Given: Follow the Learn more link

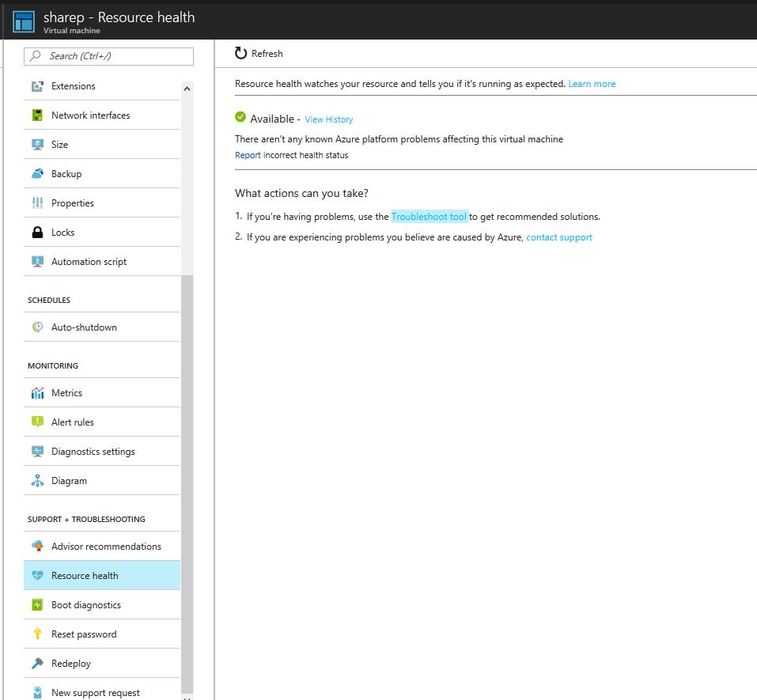Looking at the screenshot, I should tap(592, 84).
